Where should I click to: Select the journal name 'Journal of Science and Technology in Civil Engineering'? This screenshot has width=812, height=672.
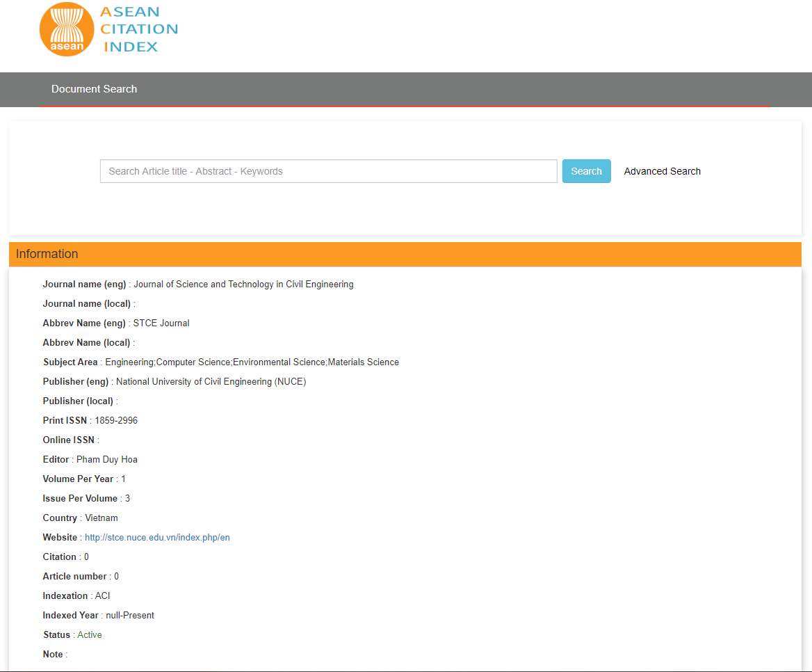(243, 284)
